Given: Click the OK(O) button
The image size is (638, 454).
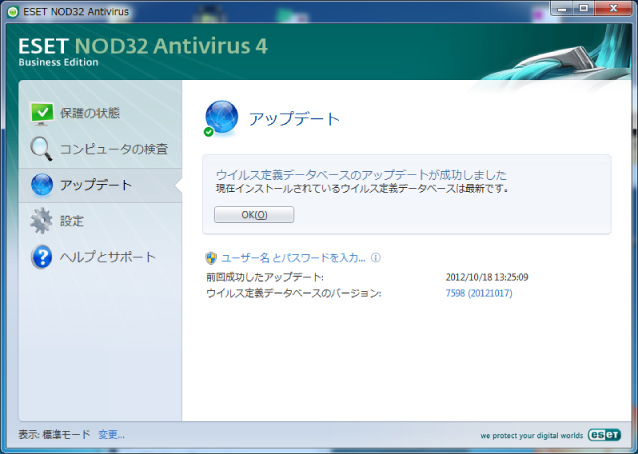Looking at the screenshot, I should (254, 214).
